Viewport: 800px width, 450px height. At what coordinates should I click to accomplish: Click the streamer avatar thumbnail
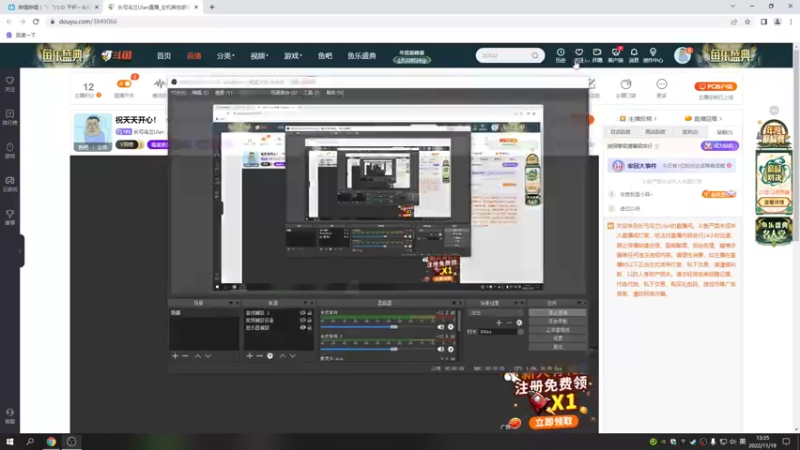[x=92, y=132]
